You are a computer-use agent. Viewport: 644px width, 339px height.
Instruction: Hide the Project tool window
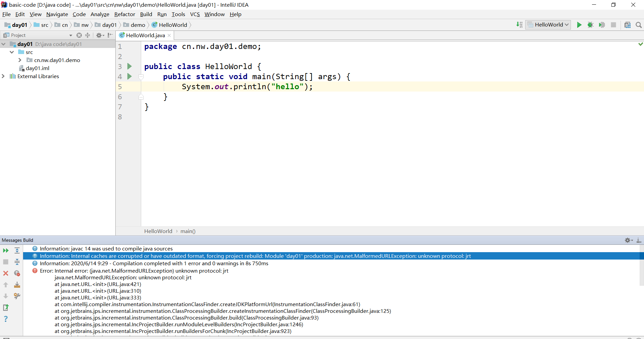coord(110,35)
